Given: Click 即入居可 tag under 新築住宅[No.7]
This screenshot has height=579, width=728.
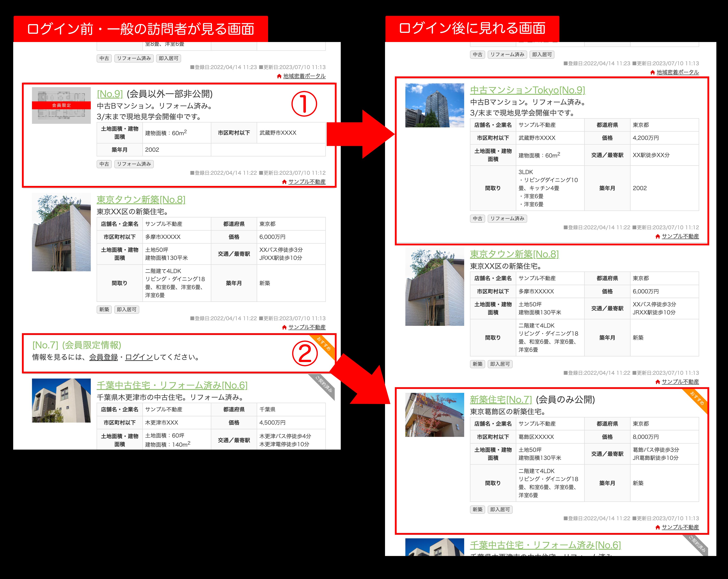Looking at the screenshot, I should [500, 510].
